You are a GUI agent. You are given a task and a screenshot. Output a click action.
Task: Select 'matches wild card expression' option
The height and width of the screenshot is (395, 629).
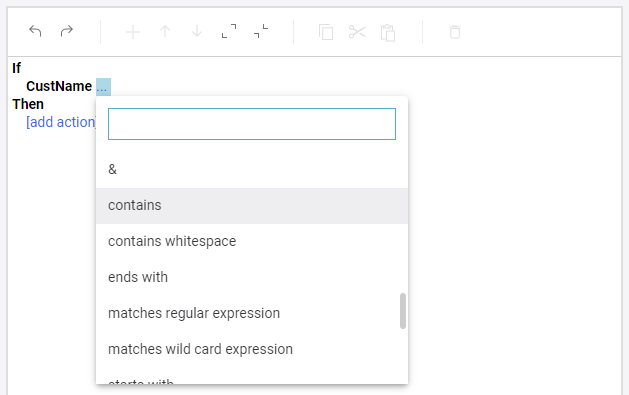coord(252,350)
